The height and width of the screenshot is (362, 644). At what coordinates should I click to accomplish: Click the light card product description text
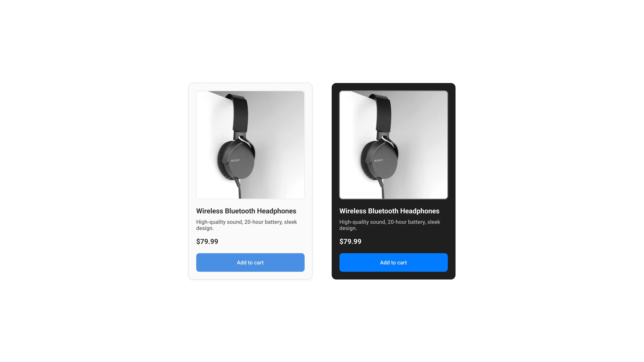point(247,225)
